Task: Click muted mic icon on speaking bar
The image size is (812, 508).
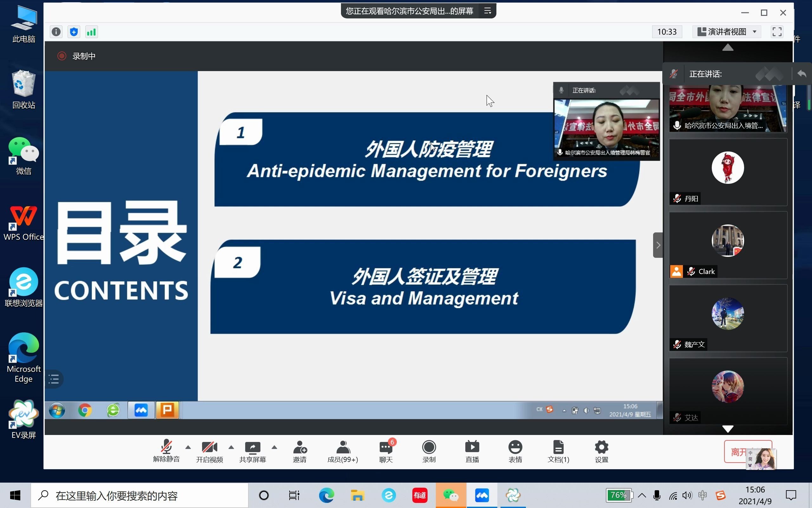Action: tap(674, 74)
